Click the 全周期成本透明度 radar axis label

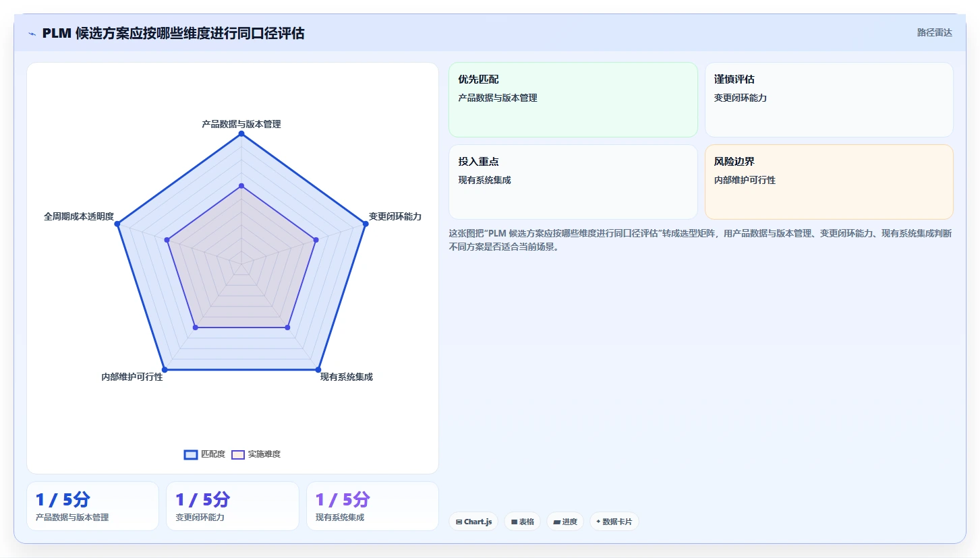[79, 217]
